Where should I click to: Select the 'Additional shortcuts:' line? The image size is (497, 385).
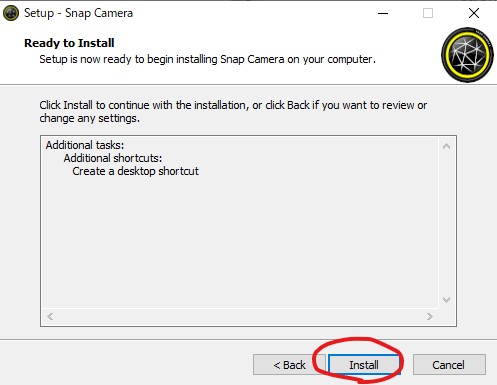pos(113,158)
